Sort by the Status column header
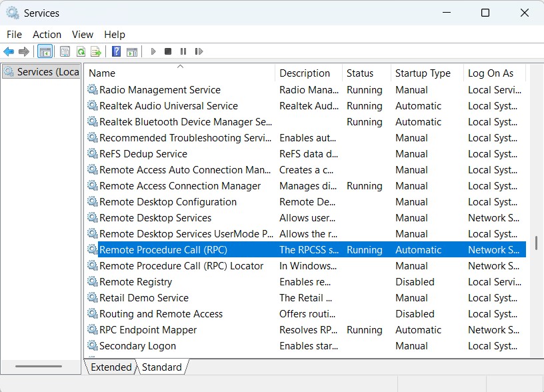Image resolution: width=544 pixels, height=392 pixels. click(x=367, y=73)
